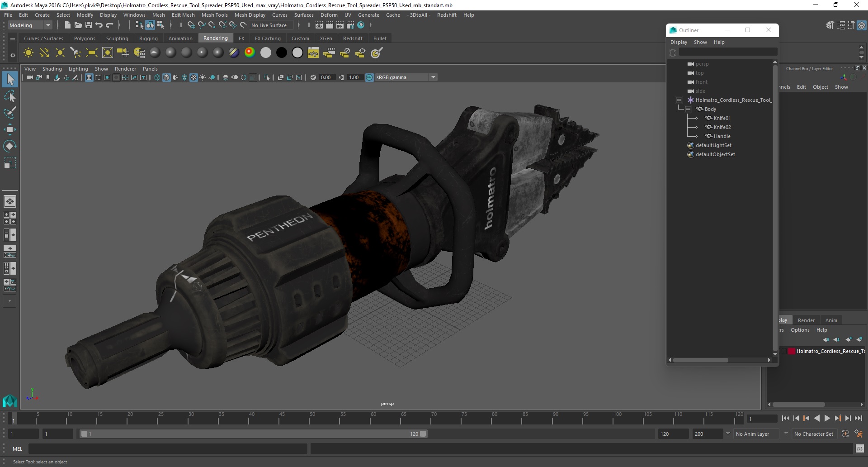Open a scene file

click(78, 25)
